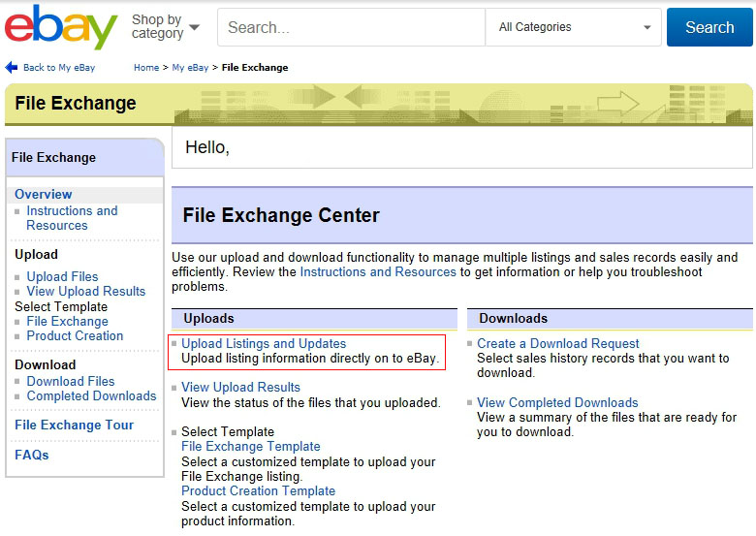Click the Search button
The image size is (756, 536).
point(709,27)
